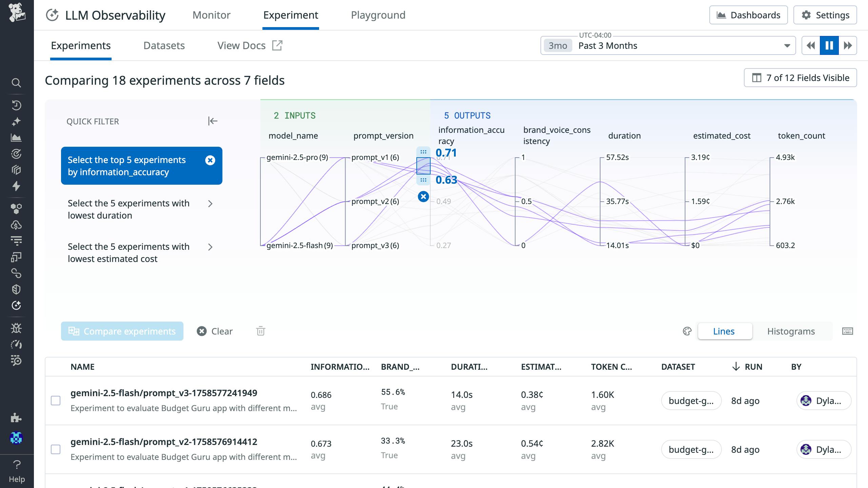Click the Help question mark icon
The image size is (868, 488).
click(17, 464)
